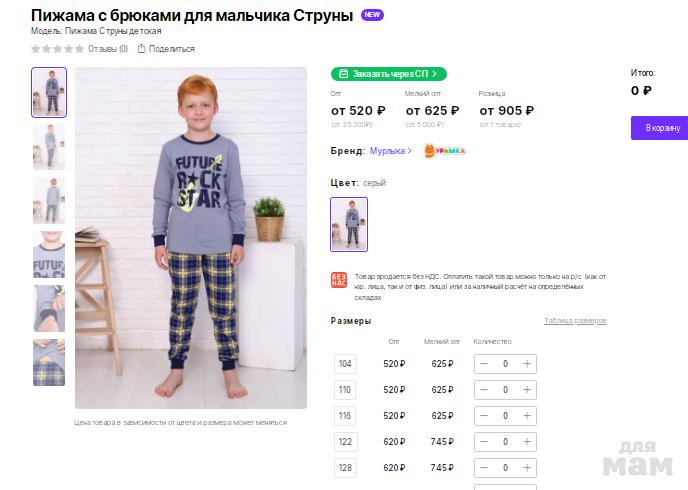Open the Отзывы (0) reviews link
Image resolution: width=688 pixels, height=490 pixels.
coord(108,48)
